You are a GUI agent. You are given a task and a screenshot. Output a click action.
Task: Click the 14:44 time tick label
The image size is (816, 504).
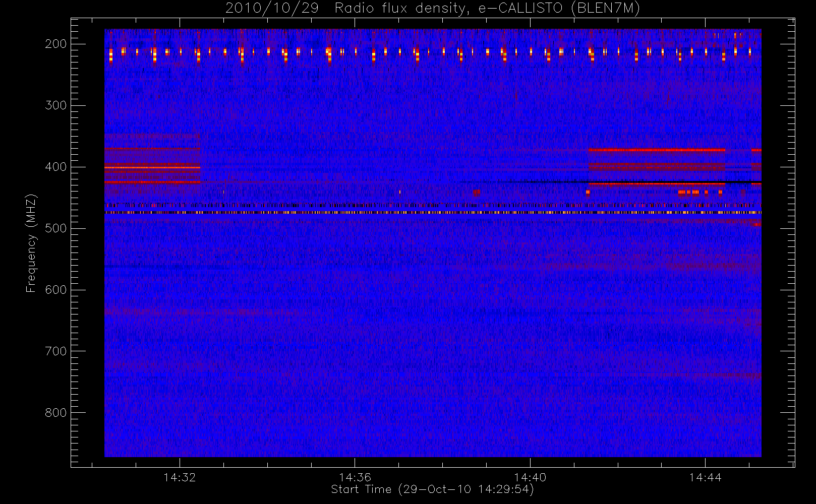pos(705,477)
